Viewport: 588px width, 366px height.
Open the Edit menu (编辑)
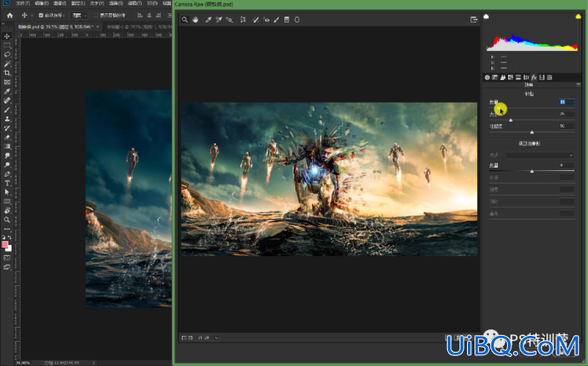coord(42,3)
